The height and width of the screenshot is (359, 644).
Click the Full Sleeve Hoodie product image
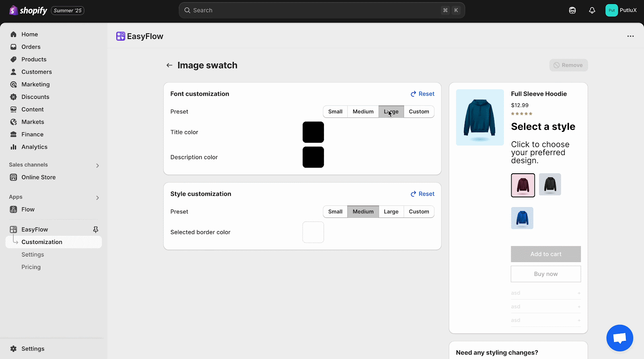point(480,117)
